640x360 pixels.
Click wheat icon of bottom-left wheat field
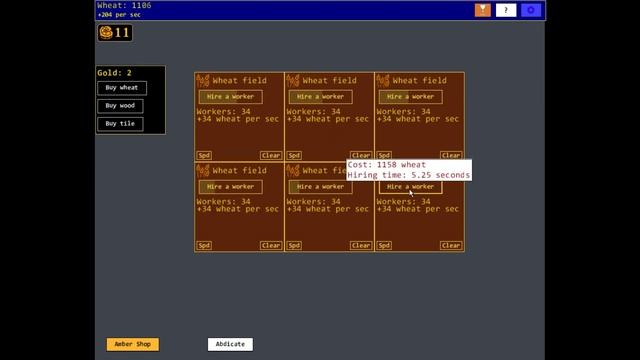point(203,171)
